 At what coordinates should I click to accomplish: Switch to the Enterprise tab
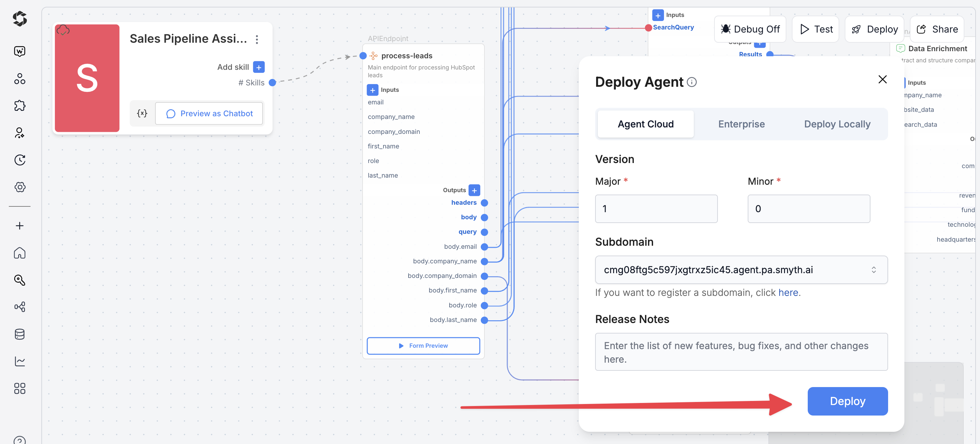point(741,124)
